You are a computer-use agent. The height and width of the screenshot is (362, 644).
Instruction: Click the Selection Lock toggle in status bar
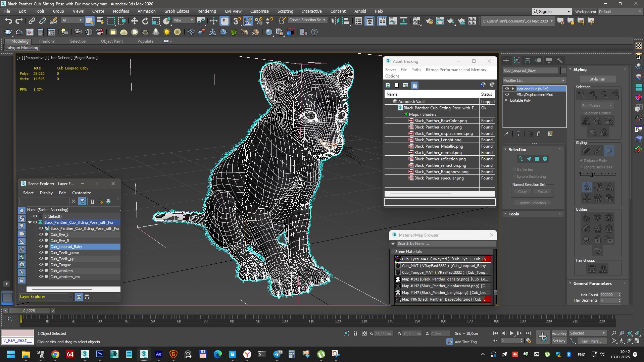355,333
